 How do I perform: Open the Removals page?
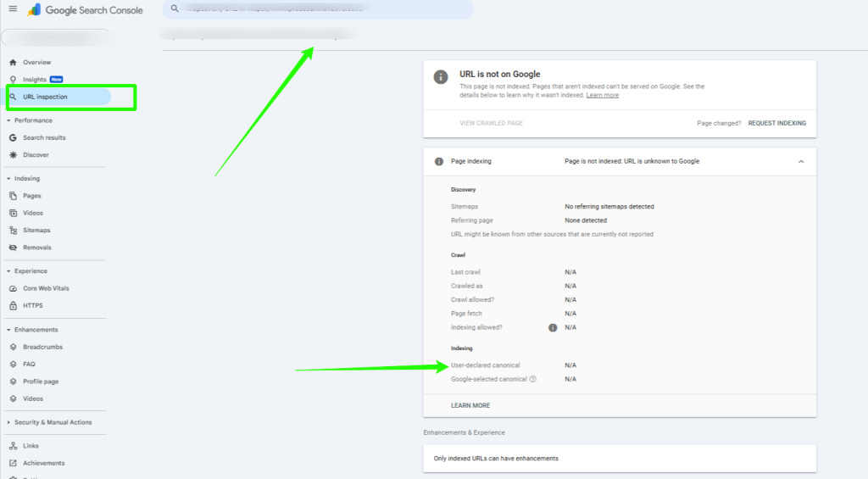37,248
